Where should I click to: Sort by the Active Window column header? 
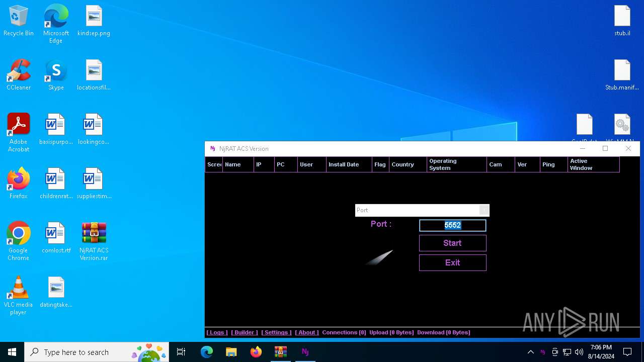point(594,164)
